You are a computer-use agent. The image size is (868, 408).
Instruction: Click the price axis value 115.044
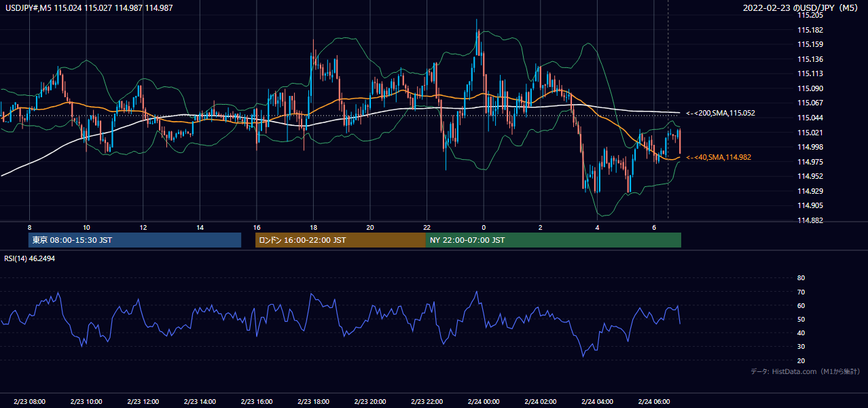click(810, 118)
